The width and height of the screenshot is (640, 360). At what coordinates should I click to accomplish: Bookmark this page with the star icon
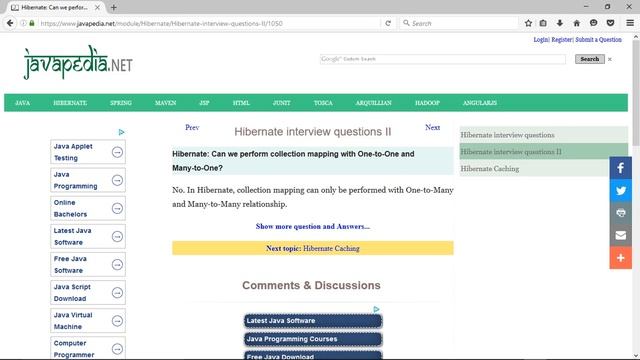click(x=528, y=23)
